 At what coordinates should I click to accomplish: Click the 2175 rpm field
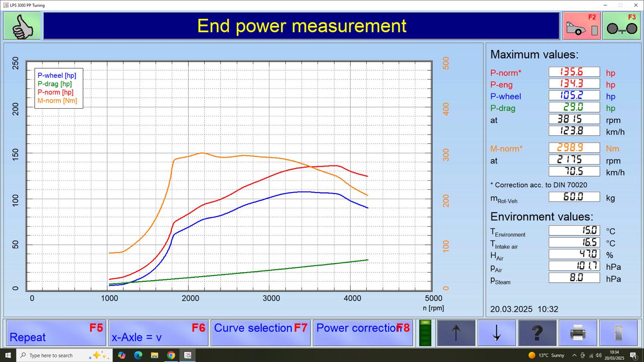pos(574,160)
